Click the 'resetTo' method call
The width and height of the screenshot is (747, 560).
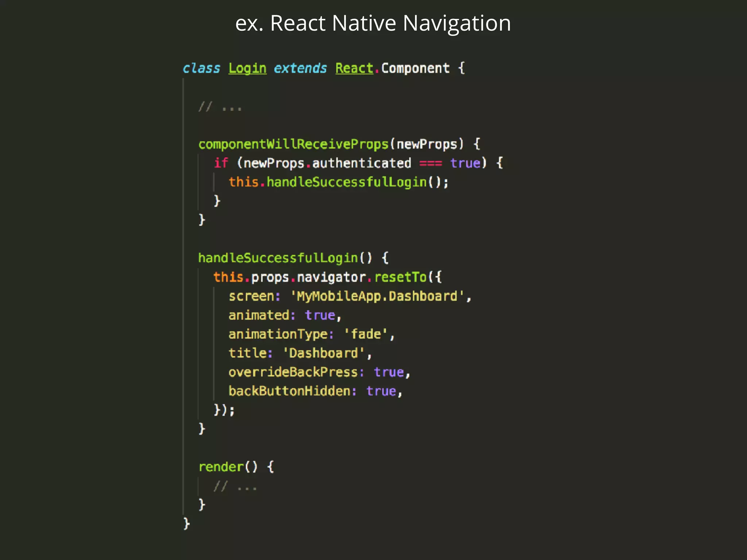coord(400,277)
